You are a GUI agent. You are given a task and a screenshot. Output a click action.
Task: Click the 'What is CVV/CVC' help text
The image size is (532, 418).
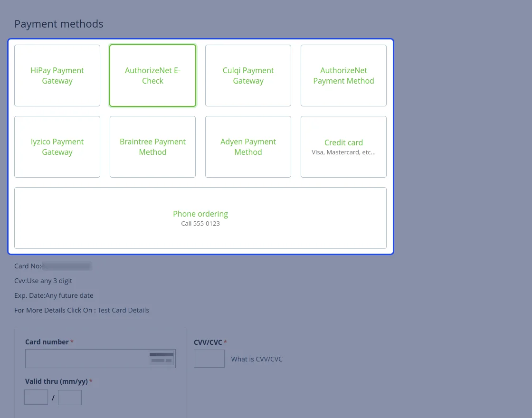(256, 359)
